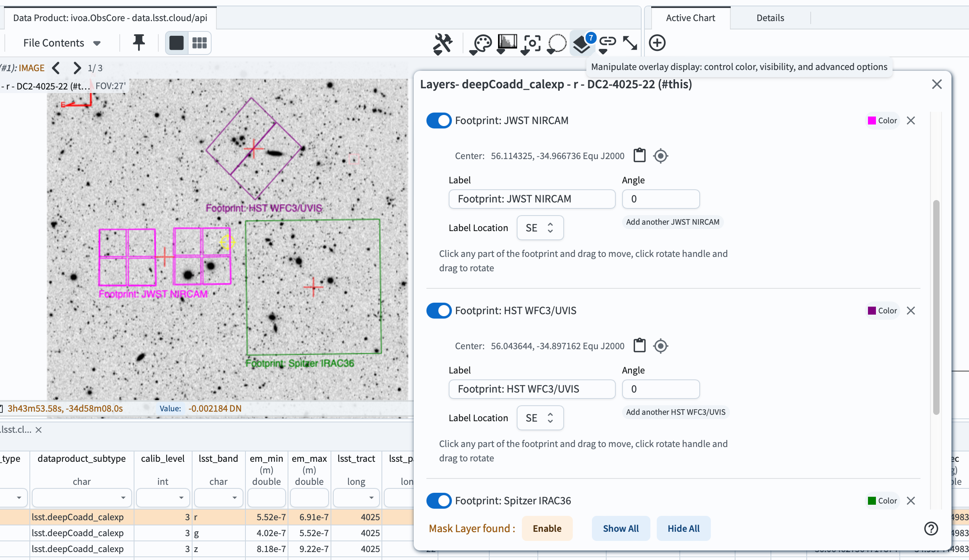Click the wrench/settings tool icon in toolbar
The image size is (969, 560).
click(x=443, y=42)
